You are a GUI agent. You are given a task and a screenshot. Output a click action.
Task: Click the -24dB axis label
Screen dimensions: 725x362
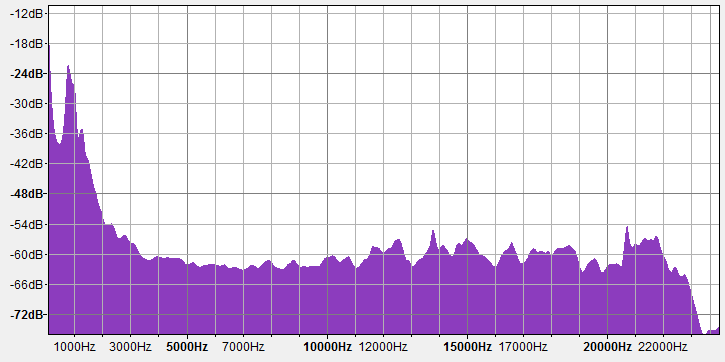[26, 74]
